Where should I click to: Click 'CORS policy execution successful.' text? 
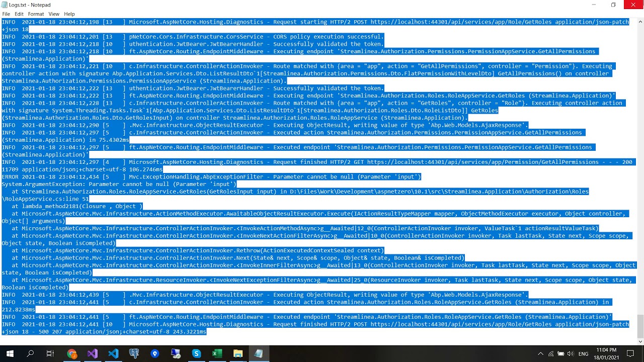328,37
